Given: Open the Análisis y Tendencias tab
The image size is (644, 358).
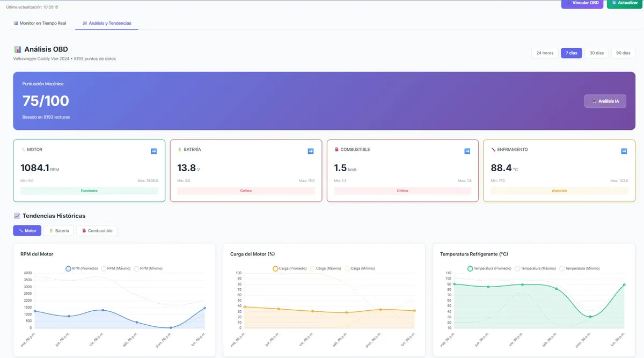Looking at the screenshot, I should coord(106,23).
